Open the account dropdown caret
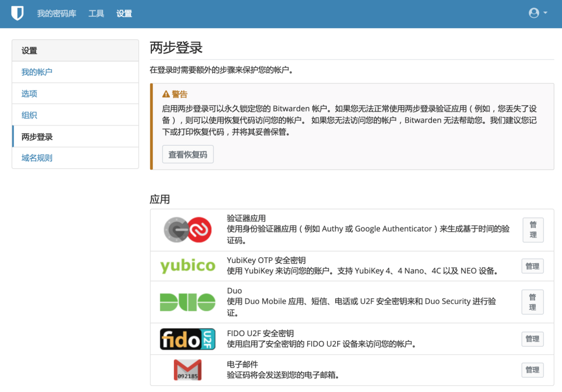This screenshot has height=392, width=562. [x=544, y=13]
